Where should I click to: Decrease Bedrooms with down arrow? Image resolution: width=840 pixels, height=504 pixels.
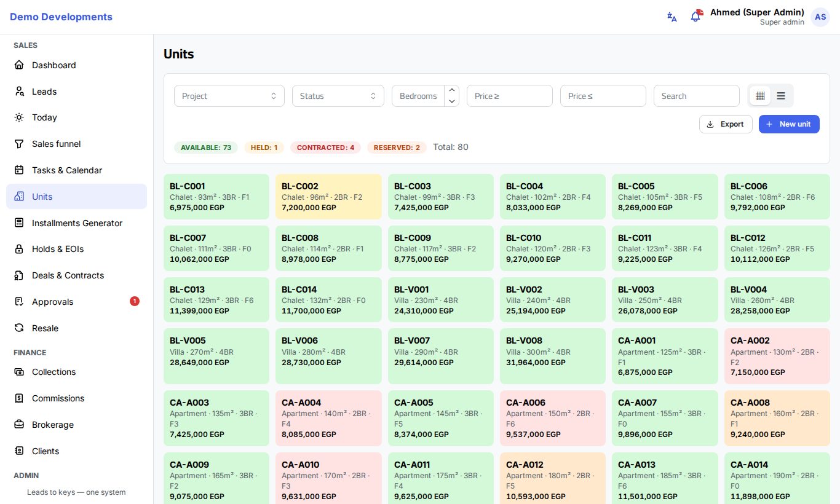(452, 101)
